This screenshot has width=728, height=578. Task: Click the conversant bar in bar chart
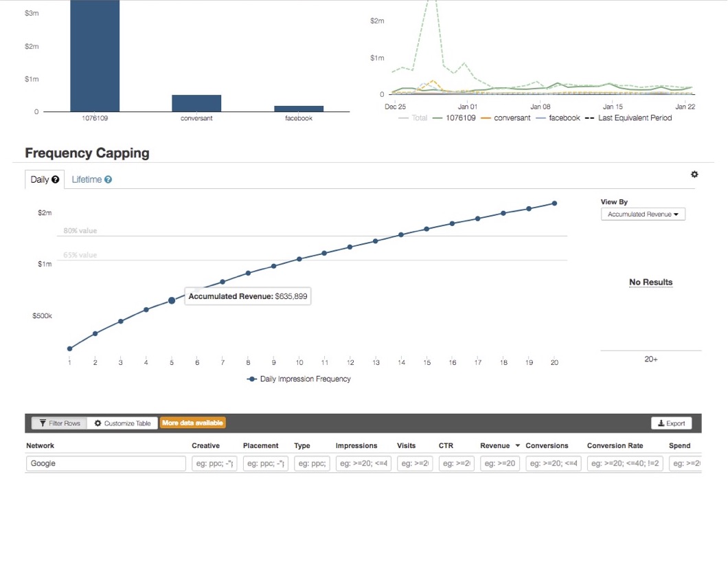point(196,103)
